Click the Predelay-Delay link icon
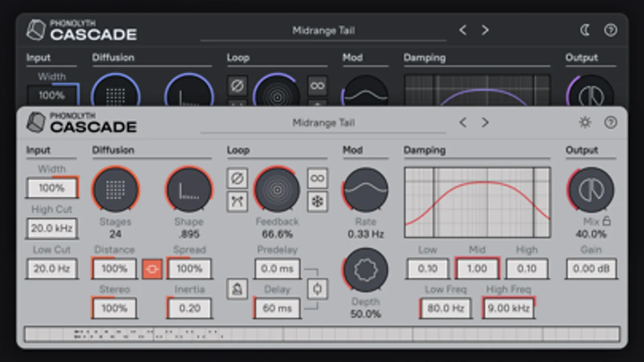 [317, 289]
